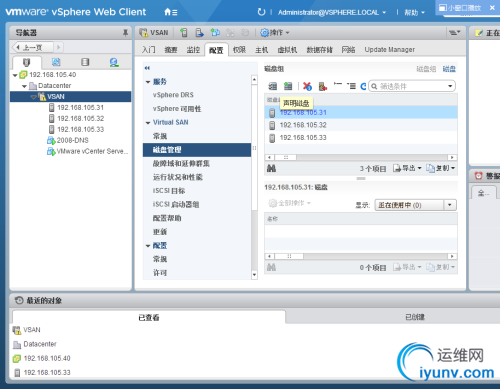Open the Update Manager tab
The width and height of the screenshot is (500, 389).
(389, 50)
